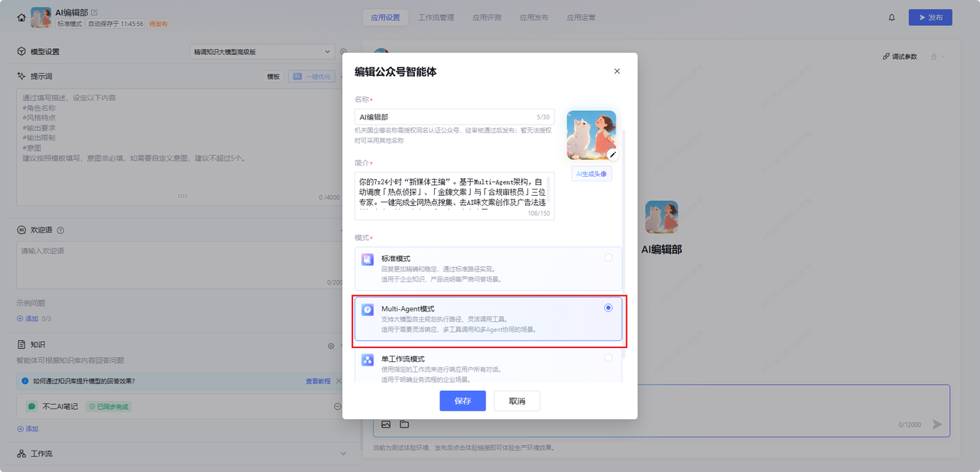
Task: Select the 标准模式 radio button
Action: pos(608,258)
